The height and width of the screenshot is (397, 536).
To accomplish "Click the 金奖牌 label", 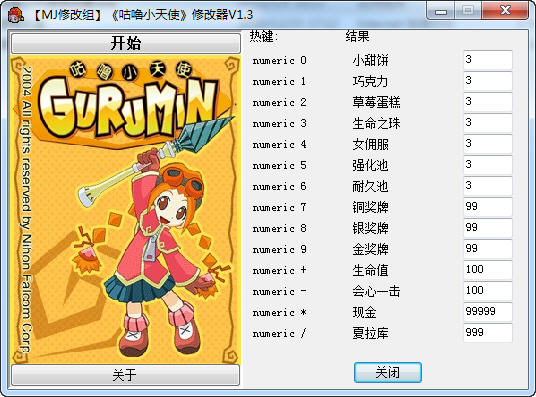I will (371, 250).
